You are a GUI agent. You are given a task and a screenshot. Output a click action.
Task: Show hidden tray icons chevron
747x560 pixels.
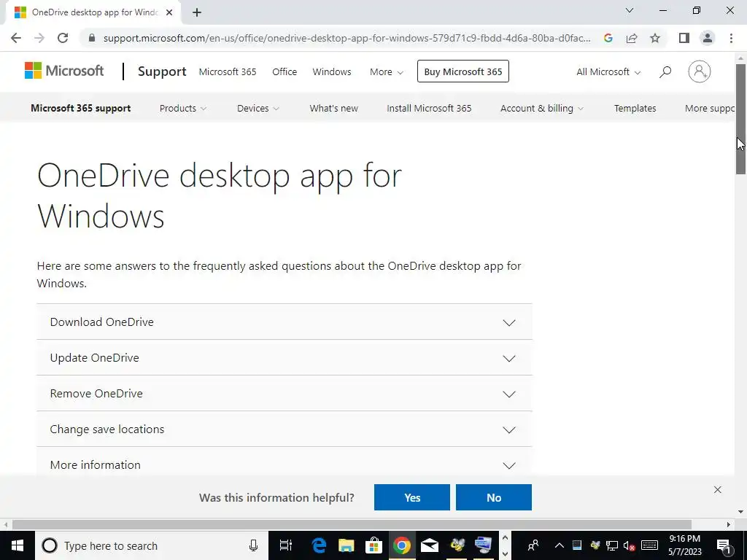(x=560, y=545)
